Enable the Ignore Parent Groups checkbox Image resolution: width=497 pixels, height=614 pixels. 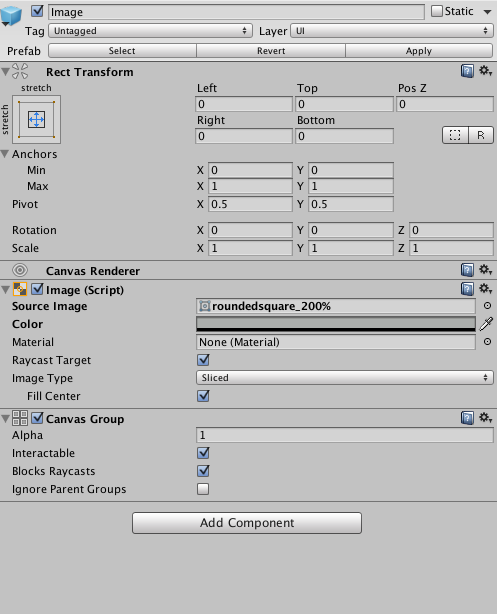[x=203, y=489]
